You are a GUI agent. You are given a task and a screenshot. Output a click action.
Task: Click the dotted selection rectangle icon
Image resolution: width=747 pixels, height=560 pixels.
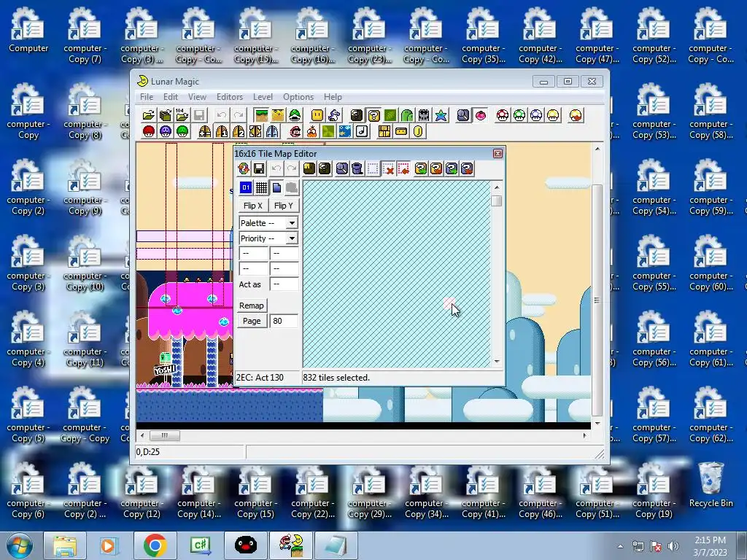[373, 168]
